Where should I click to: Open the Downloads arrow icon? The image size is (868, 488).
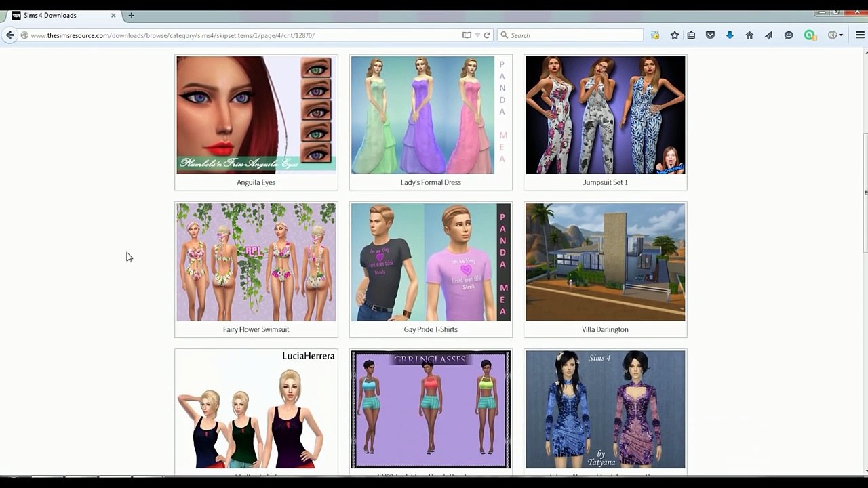click(730, 35)
